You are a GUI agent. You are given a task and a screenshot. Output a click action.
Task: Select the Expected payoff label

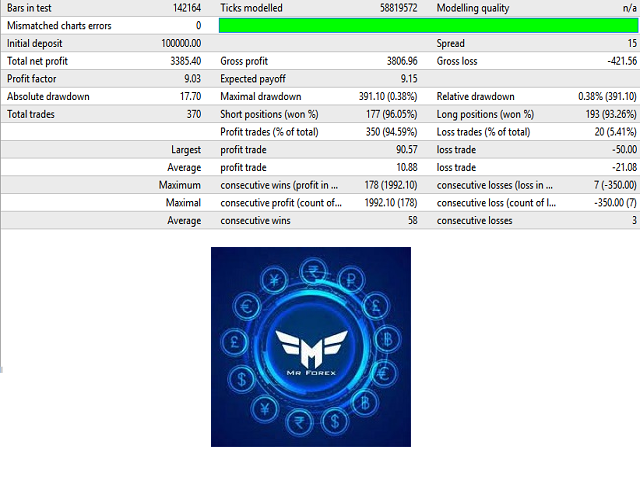coord(253,79)
